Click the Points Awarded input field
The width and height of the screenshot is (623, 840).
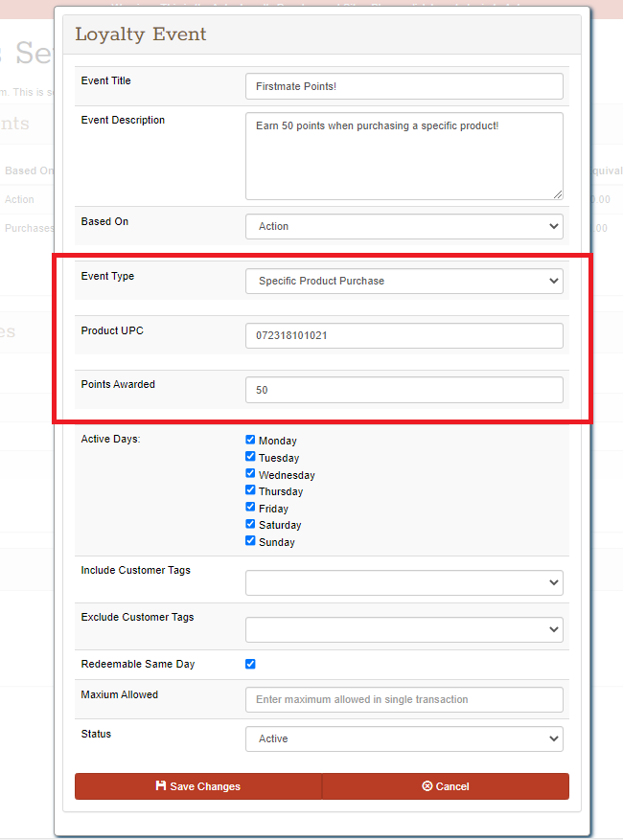click(x=404, y=390)
